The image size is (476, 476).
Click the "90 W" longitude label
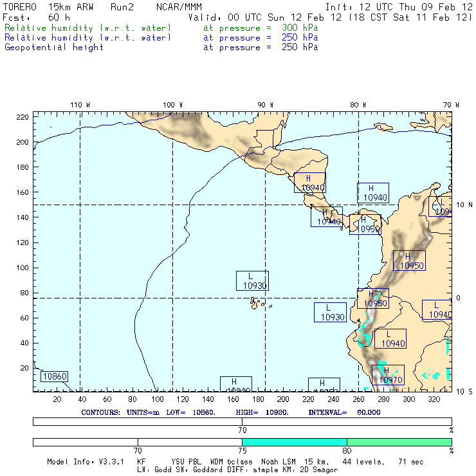(265, 105)
